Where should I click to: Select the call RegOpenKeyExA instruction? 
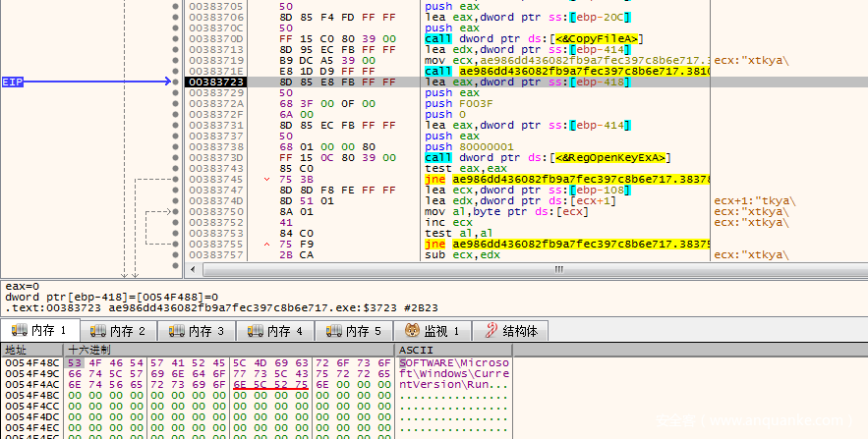point(547,158)
